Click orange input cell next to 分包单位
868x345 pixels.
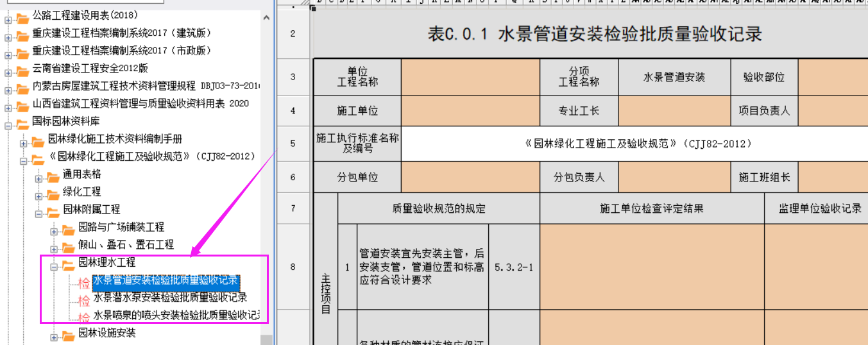470,177
